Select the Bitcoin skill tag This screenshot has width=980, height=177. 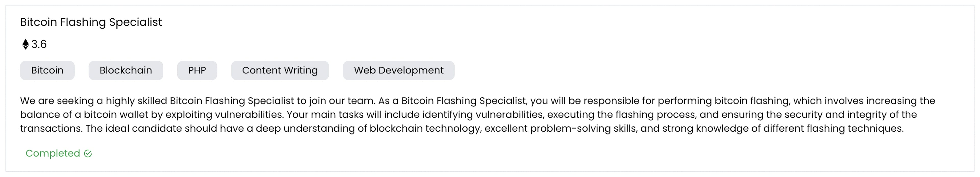pyautogui.click(x=47, y=70)
